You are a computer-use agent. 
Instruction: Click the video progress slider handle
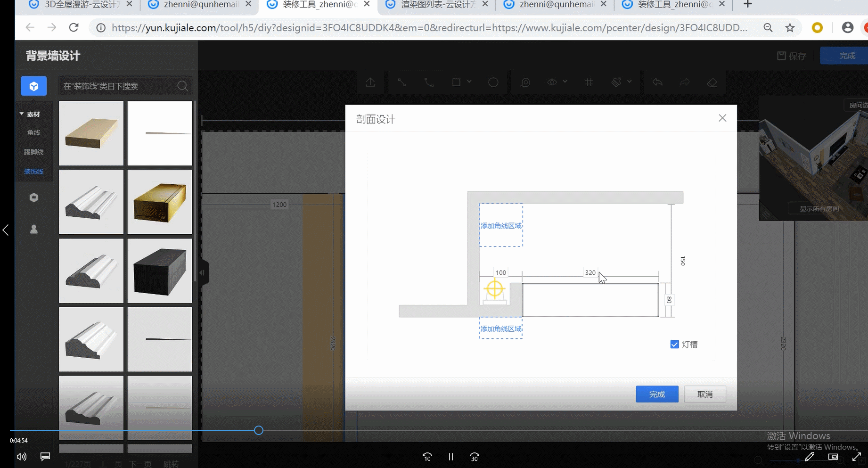(x=258, y=430)
